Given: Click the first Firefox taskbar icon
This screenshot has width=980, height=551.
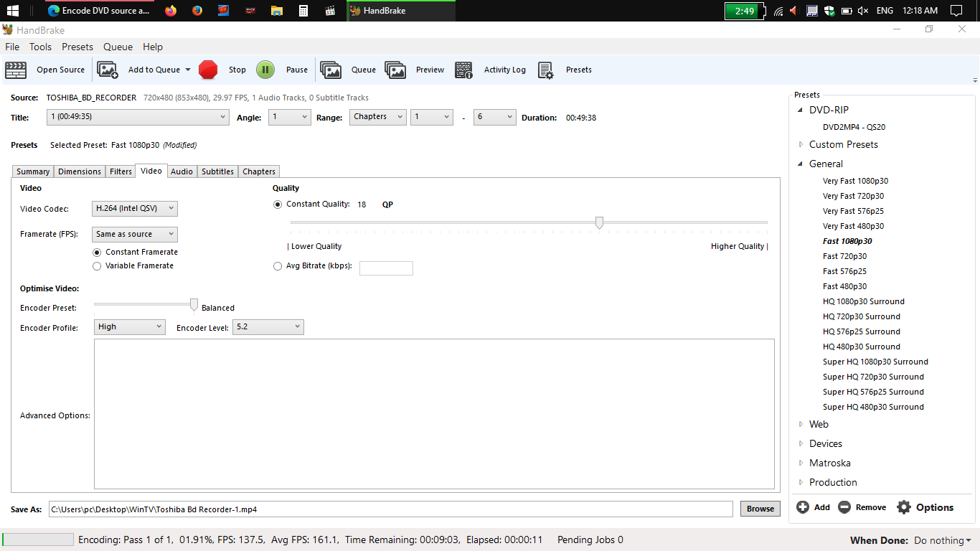Looking at the screenshot, I should coord(170,11).
